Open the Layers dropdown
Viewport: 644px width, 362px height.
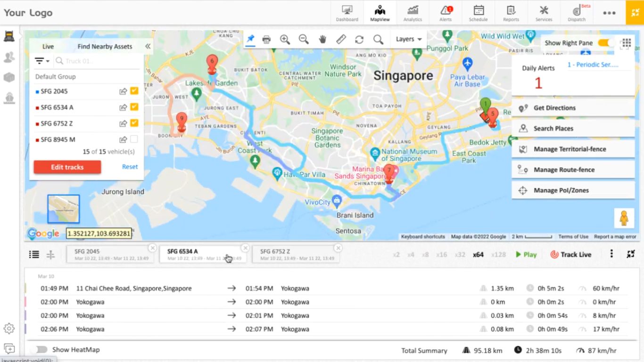point(409,39)
